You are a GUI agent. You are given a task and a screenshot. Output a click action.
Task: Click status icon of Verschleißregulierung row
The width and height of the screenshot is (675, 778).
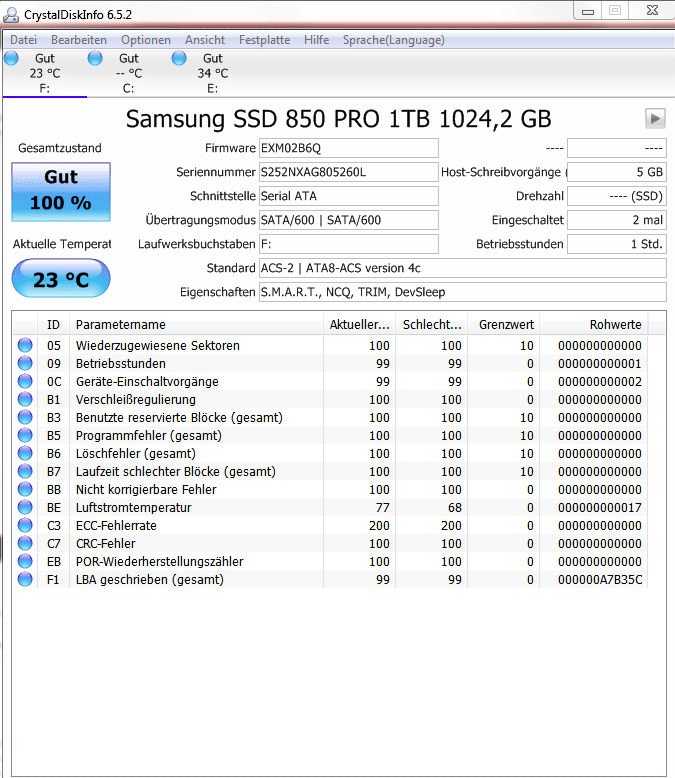click(x=25, y=399)
